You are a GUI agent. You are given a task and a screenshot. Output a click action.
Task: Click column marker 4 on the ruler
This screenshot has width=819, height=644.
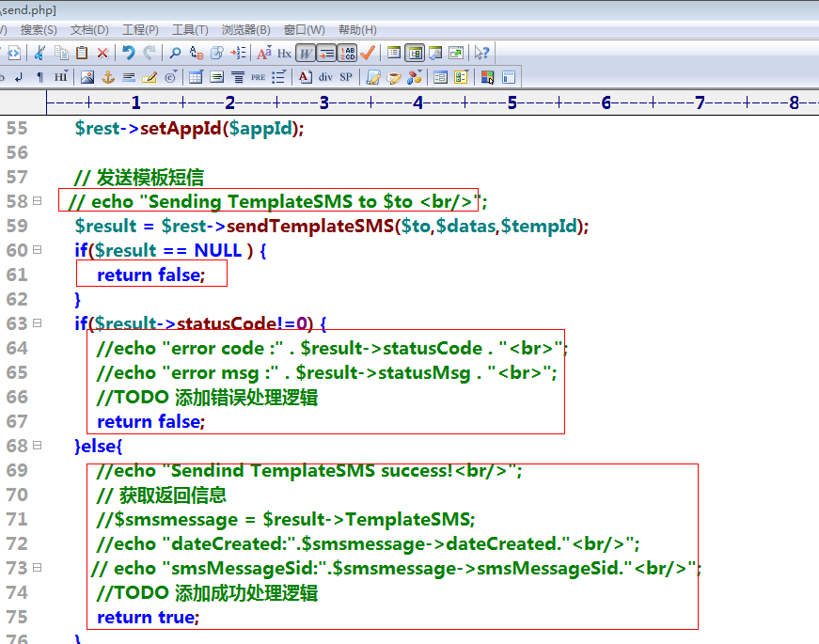[417, 102]
